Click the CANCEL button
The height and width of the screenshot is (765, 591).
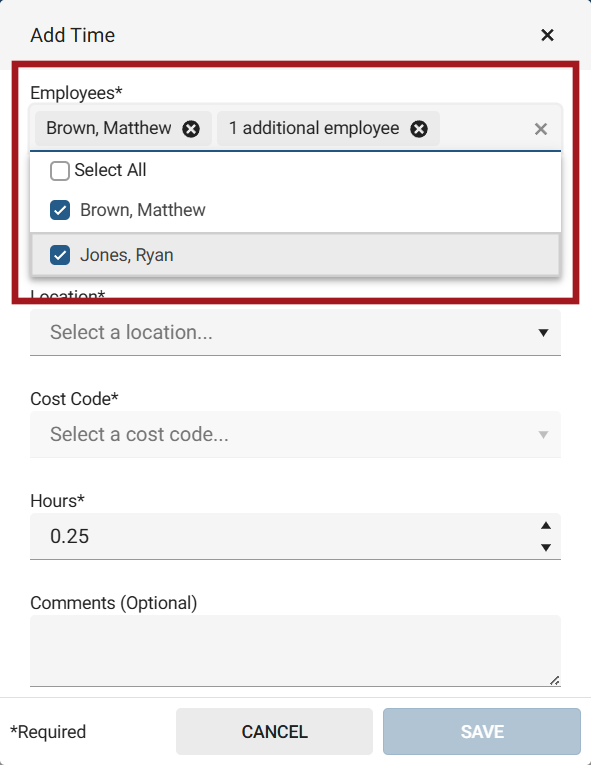click(x=274, y=731)
